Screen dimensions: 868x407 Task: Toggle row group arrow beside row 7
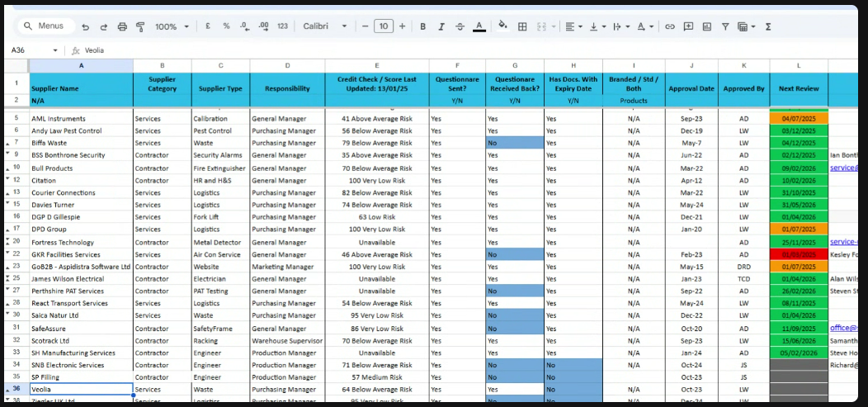tap(7, 143)
